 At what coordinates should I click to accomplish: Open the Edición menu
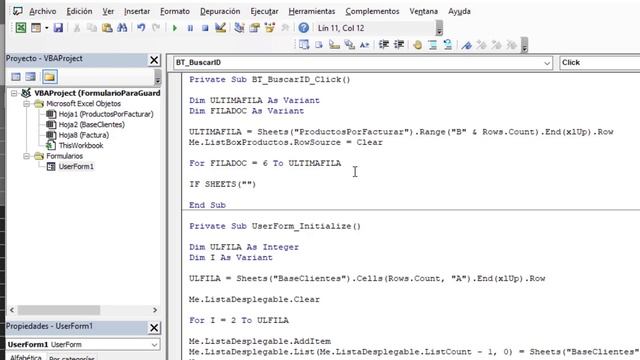coord(79,11)
